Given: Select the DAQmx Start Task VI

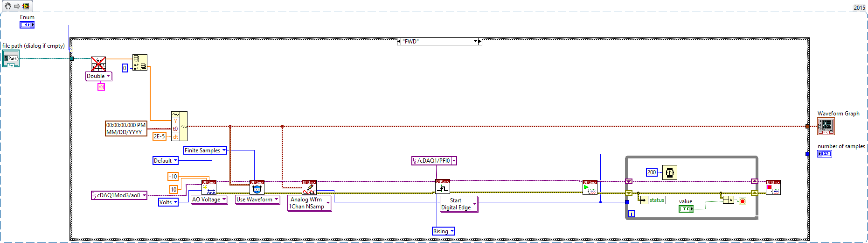Looking at the screenshot, I should [x=590, y=187].
